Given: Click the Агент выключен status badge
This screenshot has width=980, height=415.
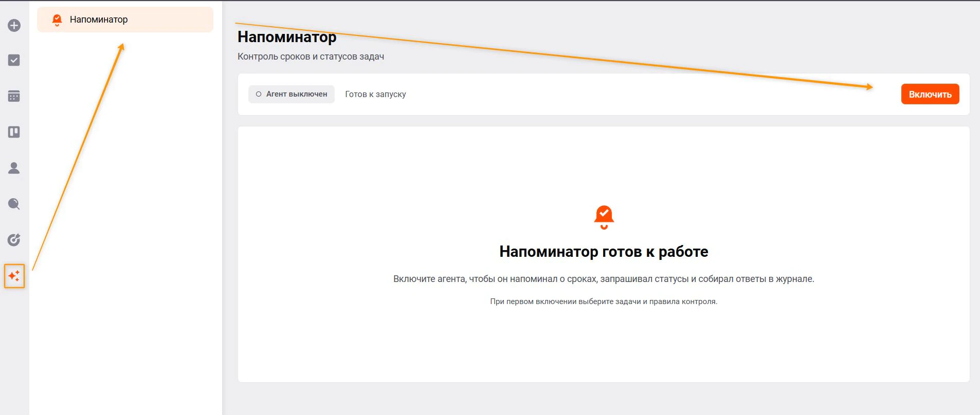Looking at the screenshot, I should [x=292, y=94].
